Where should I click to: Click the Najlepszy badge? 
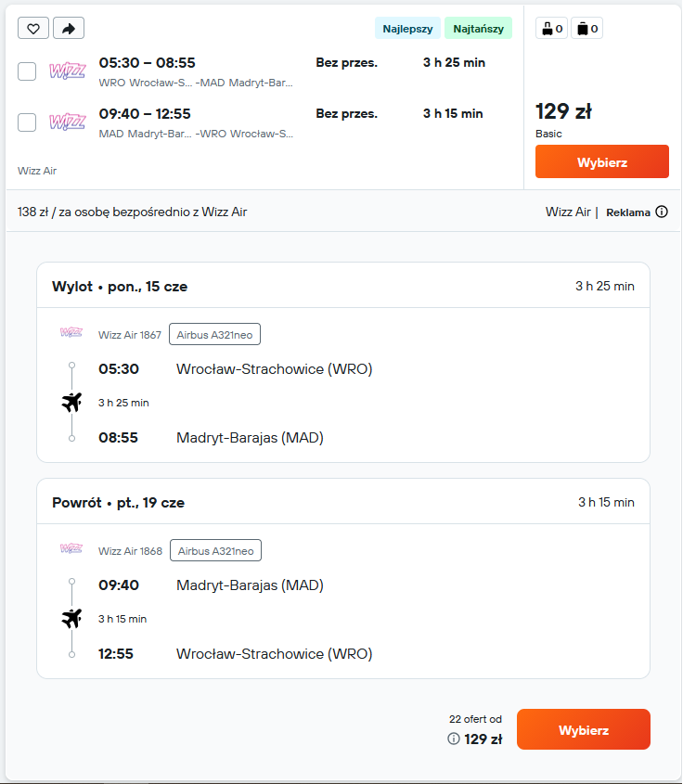[407, 29]
